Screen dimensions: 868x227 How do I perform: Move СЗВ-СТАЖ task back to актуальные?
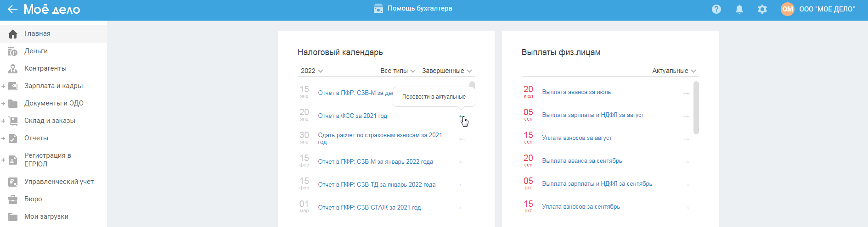(462, 208)
